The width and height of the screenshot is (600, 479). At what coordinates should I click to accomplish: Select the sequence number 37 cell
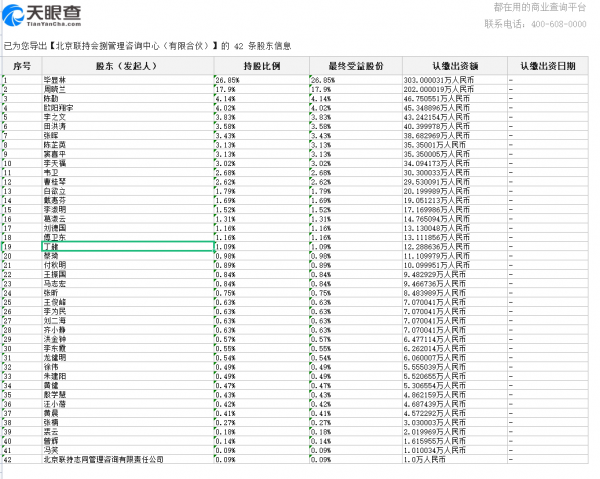[22, 413]
